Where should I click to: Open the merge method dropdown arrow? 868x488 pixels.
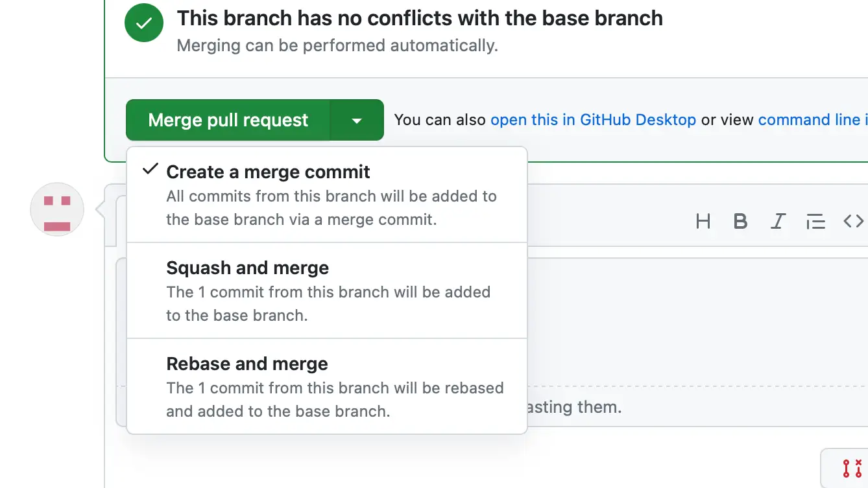point(357,120)
